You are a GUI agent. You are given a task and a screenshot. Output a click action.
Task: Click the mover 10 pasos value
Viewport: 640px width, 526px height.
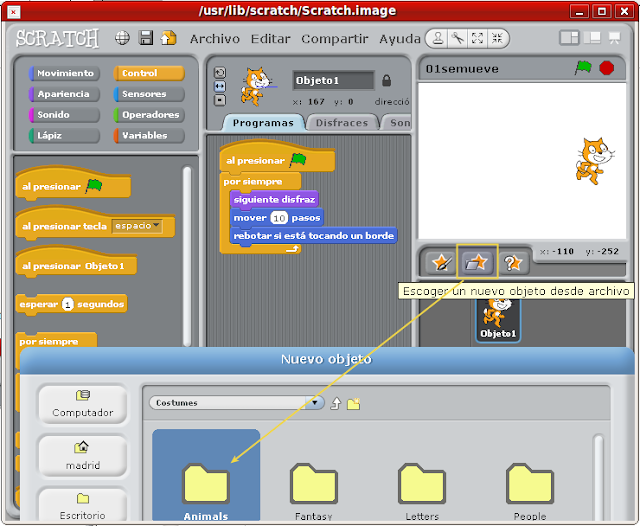[279, 218]
